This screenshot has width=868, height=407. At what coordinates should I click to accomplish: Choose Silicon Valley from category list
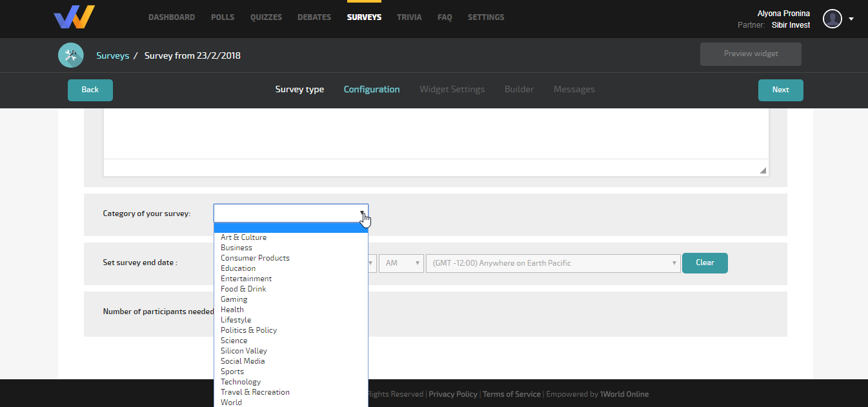pyautogui.click(x=243, y=351)
